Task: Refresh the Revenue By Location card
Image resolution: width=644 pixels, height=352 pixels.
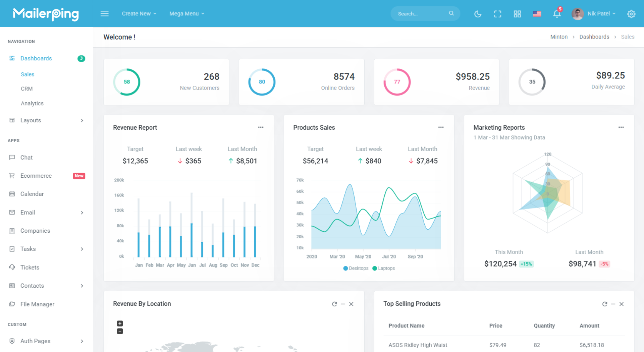Action: [334, 304]
